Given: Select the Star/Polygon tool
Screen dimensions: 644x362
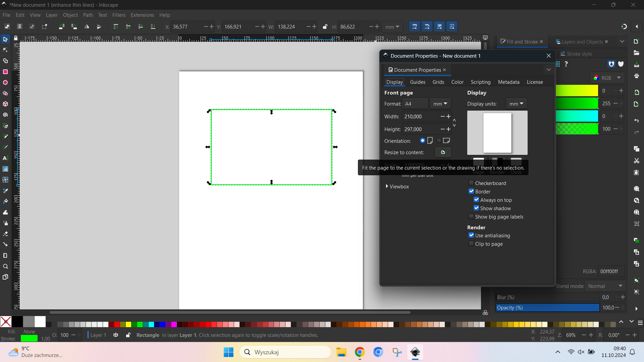Looking at the screenshot, I should (5, 93).
